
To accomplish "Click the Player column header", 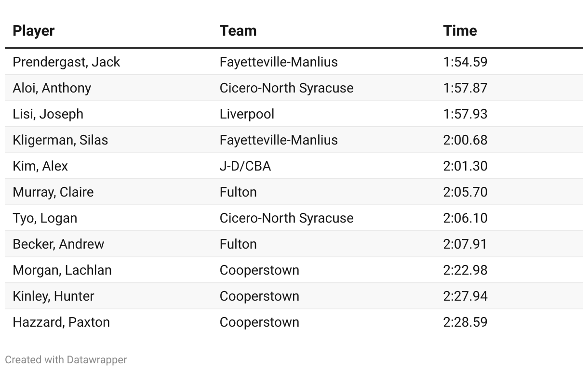I will tap(33, 31).
